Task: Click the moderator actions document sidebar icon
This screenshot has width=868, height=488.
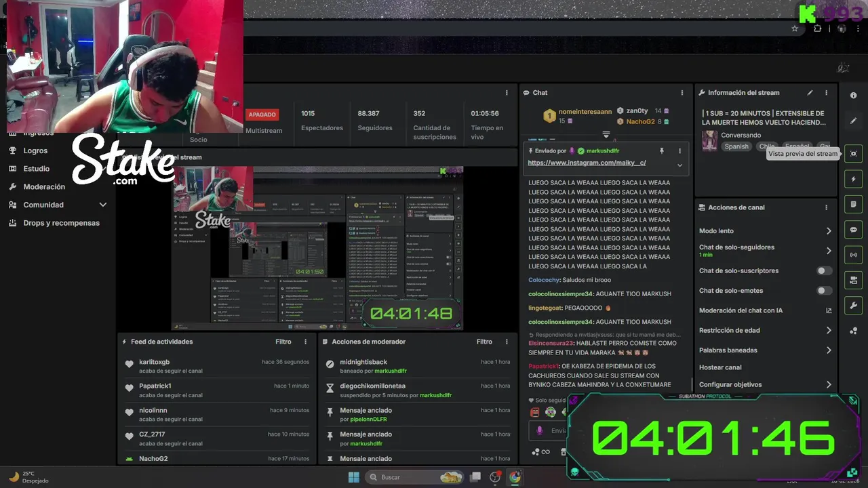Action: point(853,204)
